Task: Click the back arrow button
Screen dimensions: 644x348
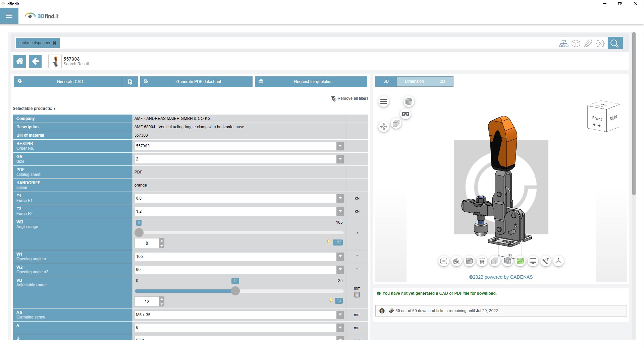Action: pos(35,61)
